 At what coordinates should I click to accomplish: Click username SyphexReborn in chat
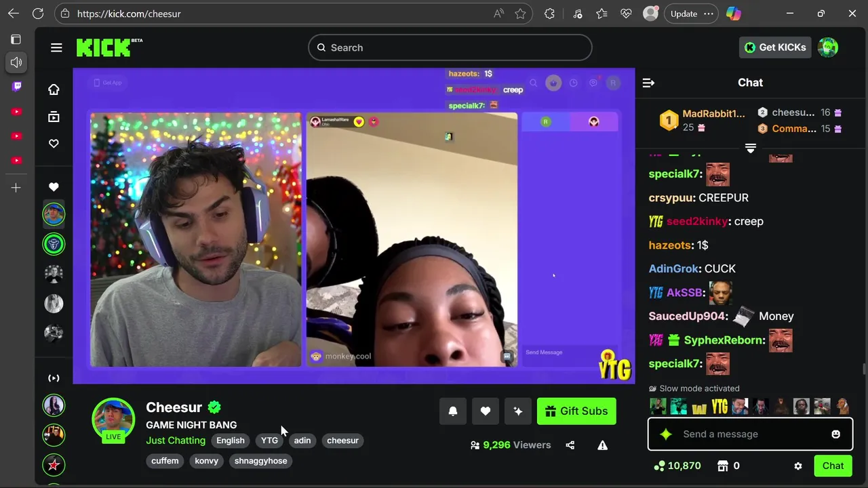coord(724,340)
